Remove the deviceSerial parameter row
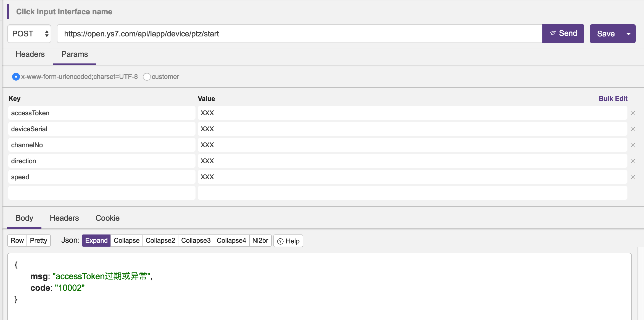This screenshot has height=320, width=644. (633, 129)
